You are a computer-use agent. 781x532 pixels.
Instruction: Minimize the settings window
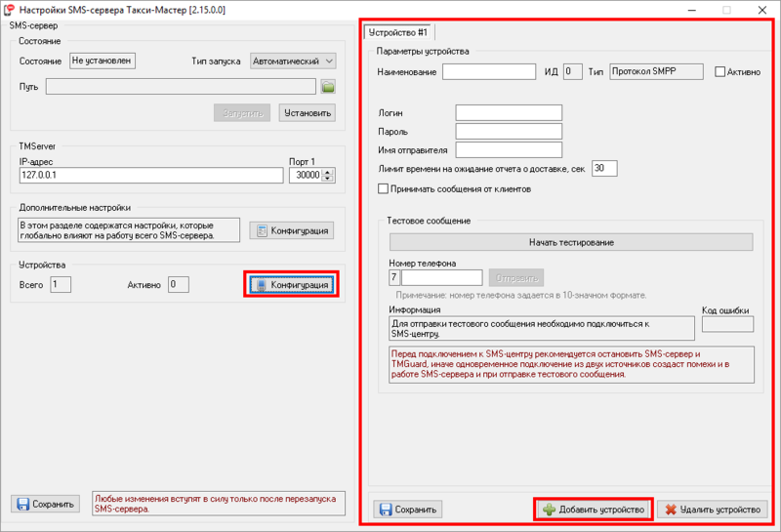(692, 10)
